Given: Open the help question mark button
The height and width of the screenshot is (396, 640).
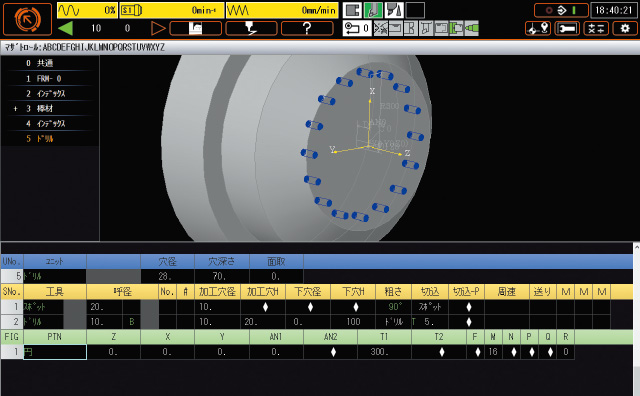Looking at the screenshot, I should coord(307,28).
